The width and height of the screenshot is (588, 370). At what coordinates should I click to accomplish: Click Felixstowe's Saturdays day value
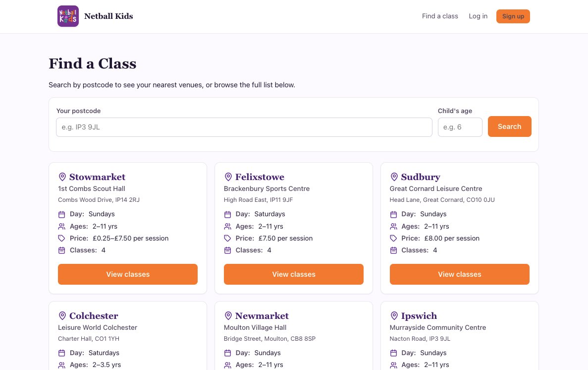click(269, 214)
